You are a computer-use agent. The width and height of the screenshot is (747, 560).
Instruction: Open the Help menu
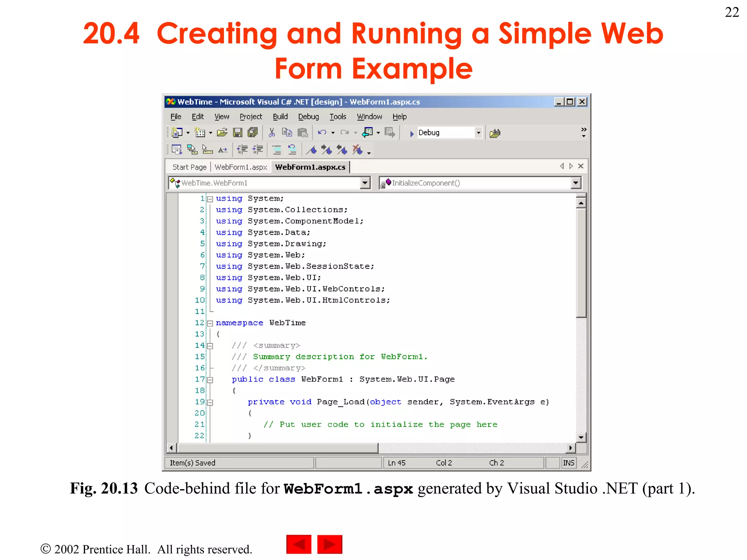[399, 117]
